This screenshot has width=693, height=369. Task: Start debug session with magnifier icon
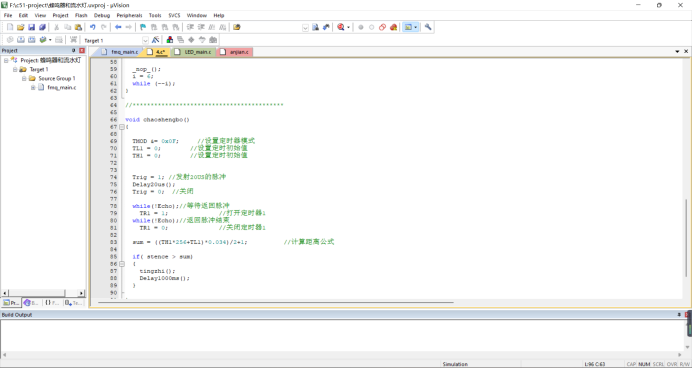point(341,27)
